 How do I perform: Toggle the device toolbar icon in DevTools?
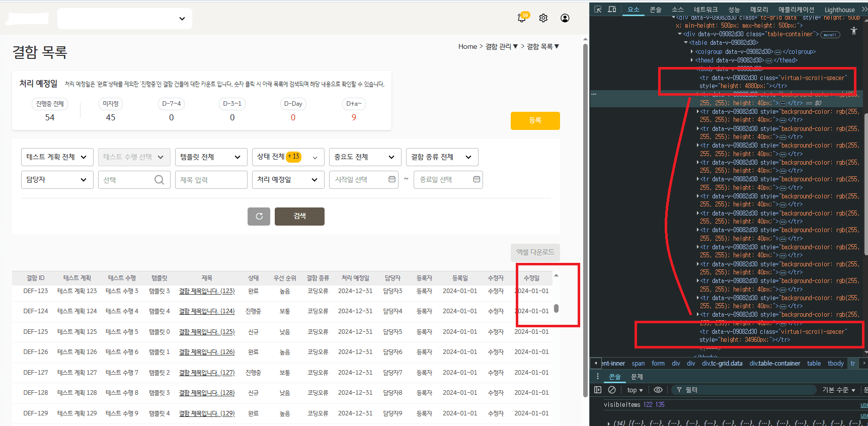pos(612,9)
